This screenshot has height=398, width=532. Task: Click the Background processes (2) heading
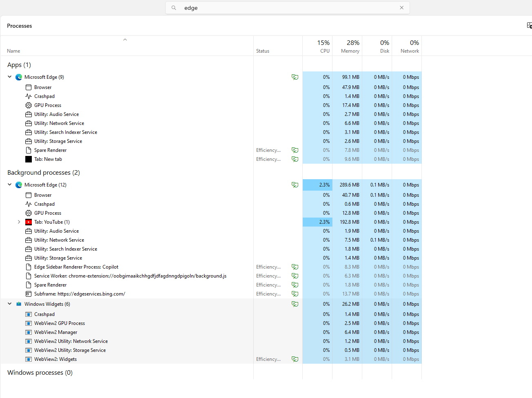[x=44, y=173]
